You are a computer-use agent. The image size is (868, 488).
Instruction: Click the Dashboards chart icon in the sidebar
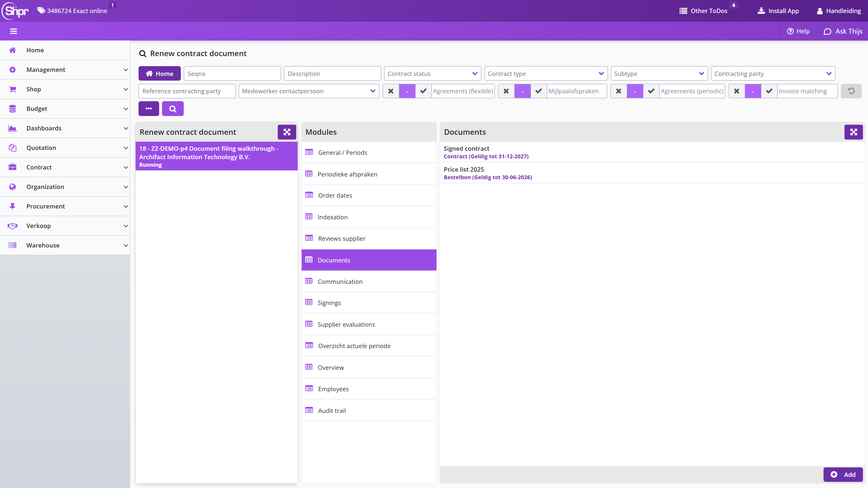coord(12,128)
